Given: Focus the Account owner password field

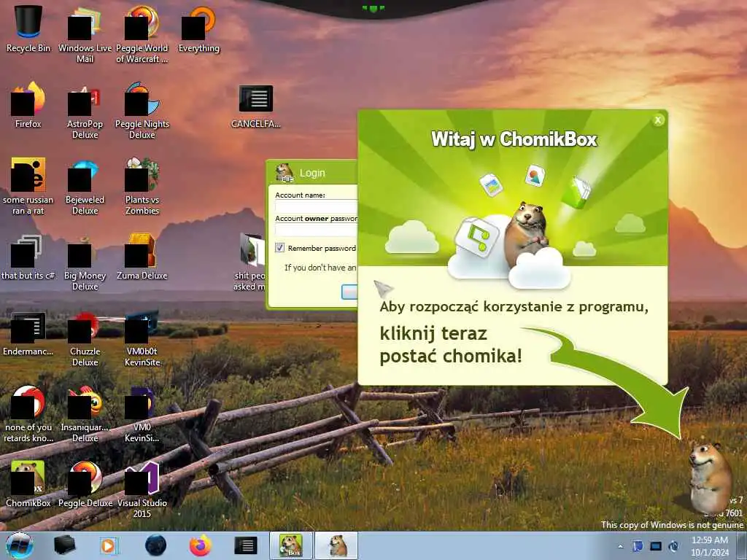Looking at the screenshot, I should point(317,230).
